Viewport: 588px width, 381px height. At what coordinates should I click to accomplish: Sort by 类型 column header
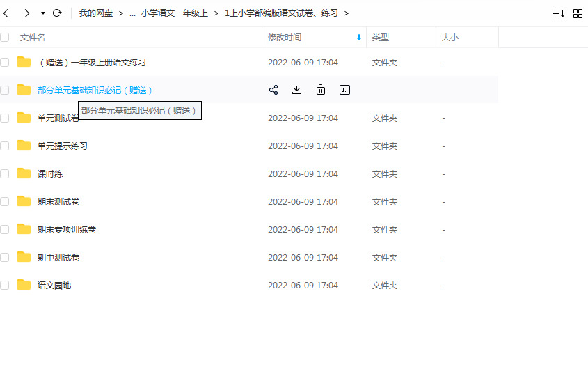pos(380,38)
